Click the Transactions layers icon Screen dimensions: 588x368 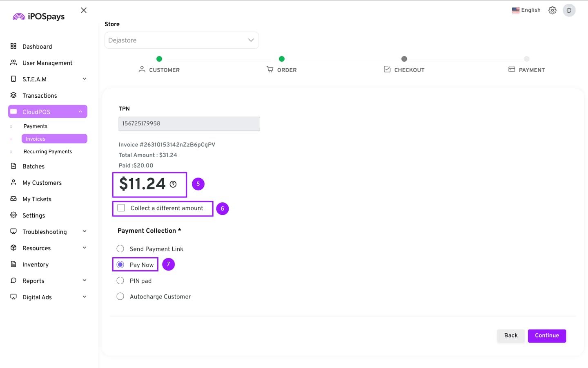coord(13,95)
